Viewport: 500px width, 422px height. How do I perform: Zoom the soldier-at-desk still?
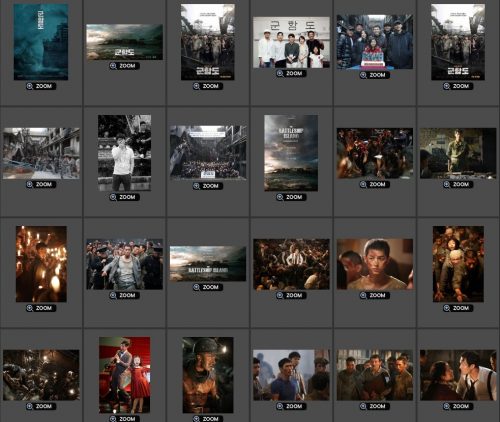coord(458,184)
